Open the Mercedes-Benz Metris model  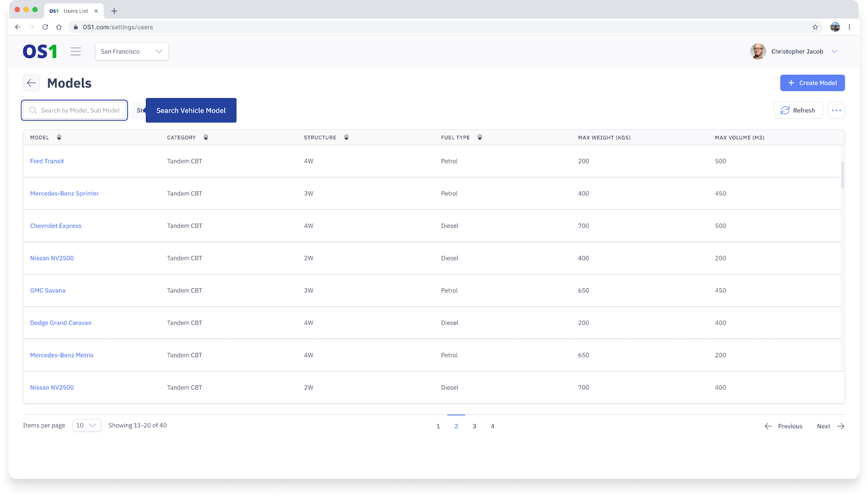[x=62, y=355]
